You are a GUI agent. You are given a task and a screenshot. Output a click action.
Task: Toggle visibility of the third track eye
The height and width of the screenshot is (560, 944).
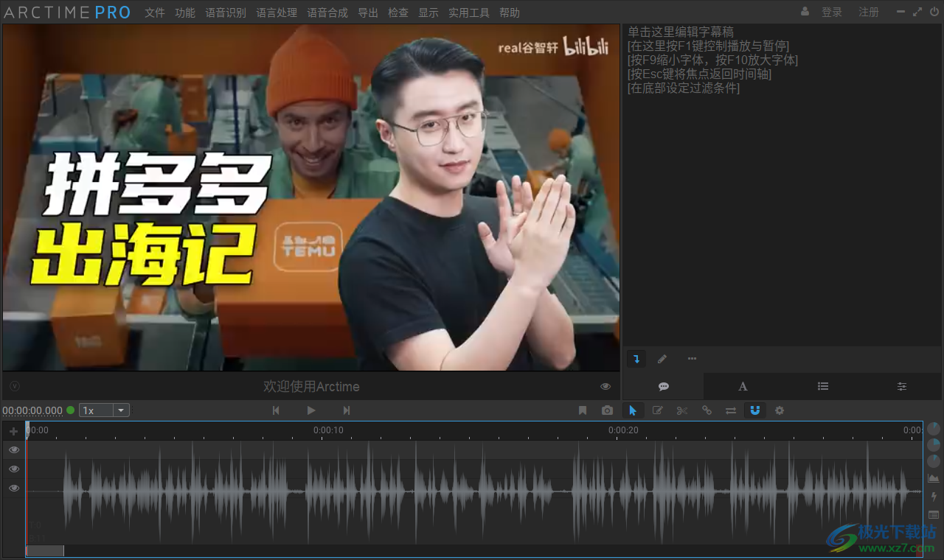click(x=14, y=488)
